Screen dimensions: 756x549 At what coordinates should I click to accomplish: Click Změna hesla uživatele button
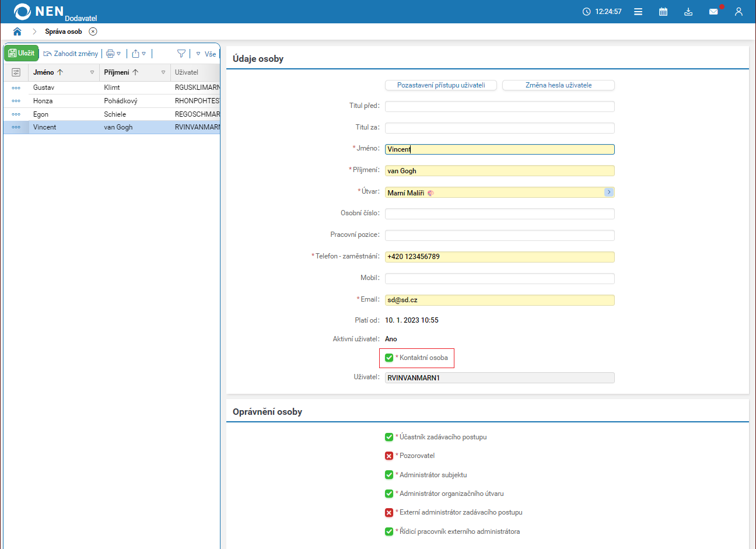(558, 85)
